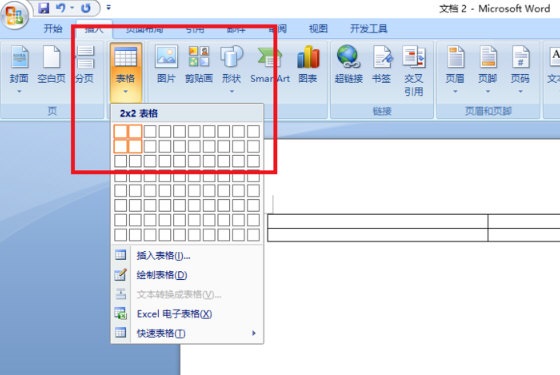Expand the 快速表格 submenu arrow
The height and width of the screenshot is (375, 560).
point(254,333)
